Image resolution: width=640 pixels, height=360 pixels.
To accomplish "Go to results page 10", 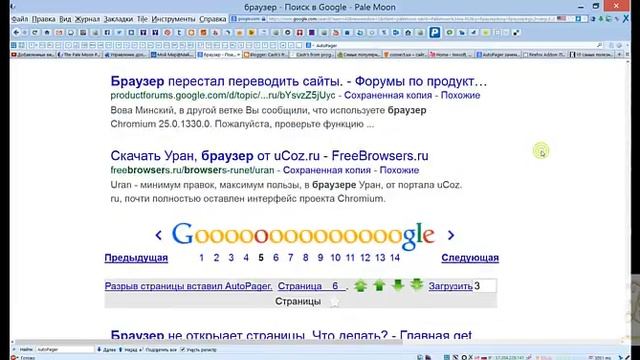I will (x=336, y=258).
